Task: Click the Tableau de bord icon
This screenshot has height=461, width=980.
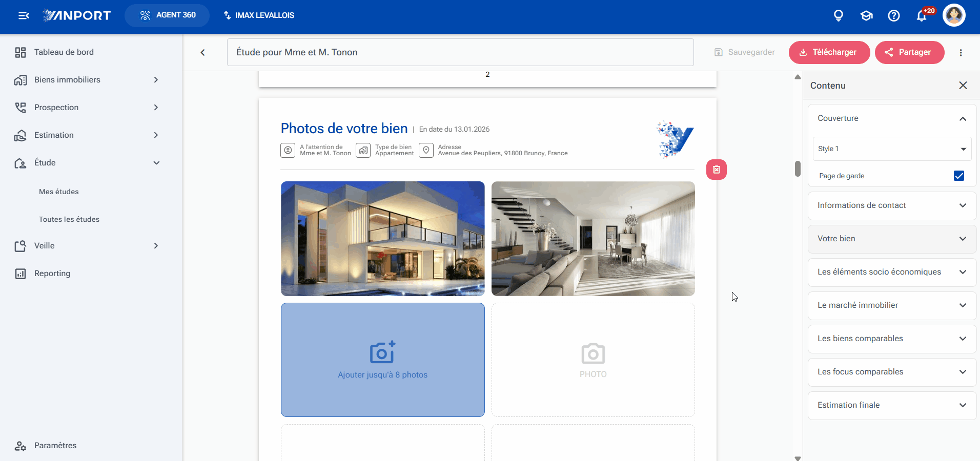Action: click(x=21, y=52)
